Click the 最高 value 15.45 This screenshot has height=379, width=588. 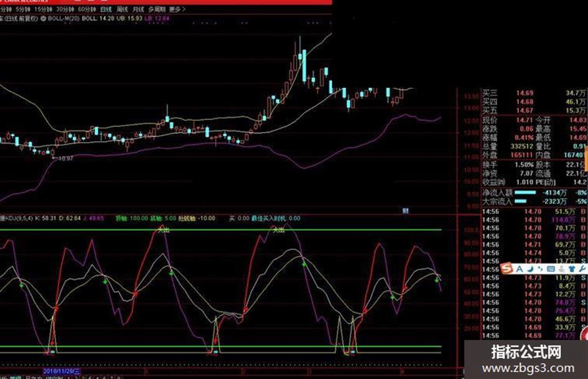click(578, 129)
